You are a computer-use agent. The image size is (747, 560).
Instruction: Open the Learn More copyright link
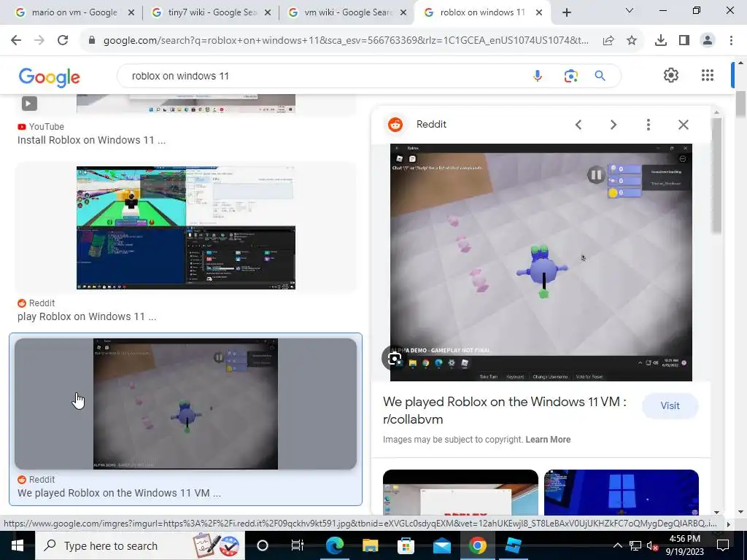[x=548, y=440]
